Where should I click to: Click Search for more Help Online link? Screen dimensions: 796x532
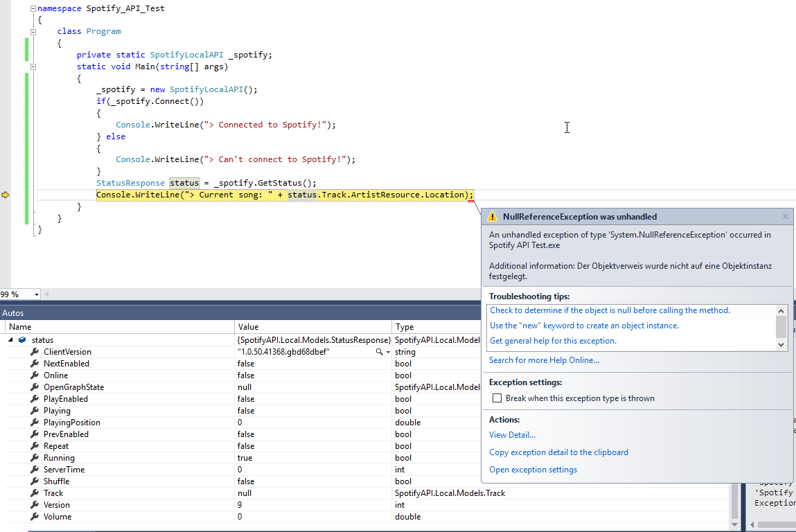[x=544, y=360]
